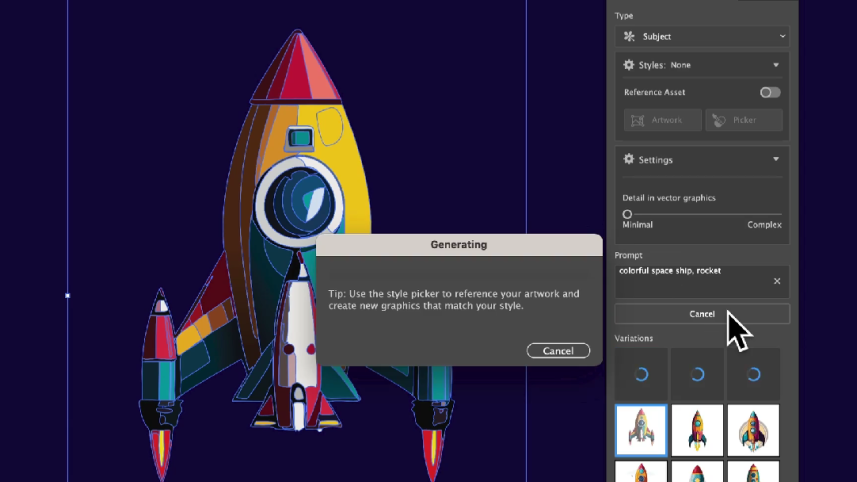The image size is (857, 482).
Task: Select the red rocket variation in middle column
Action: (x=697, y=431)
